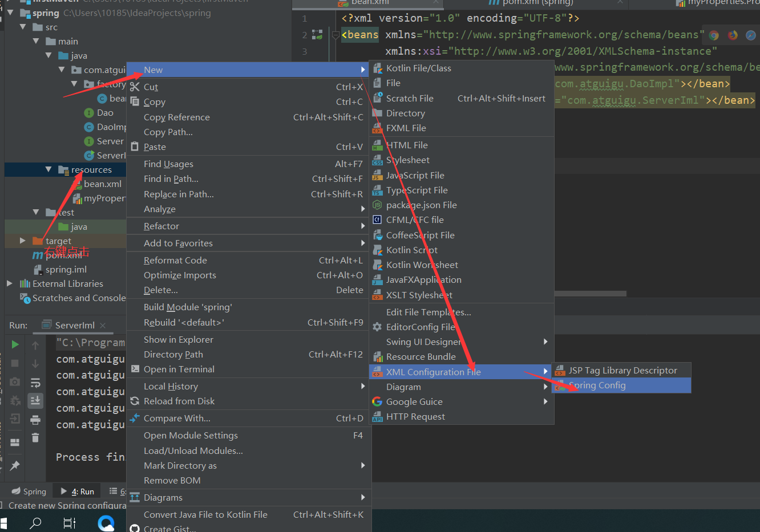
Task: Pin the Run tab with pin icon
Action: pos(15,465)
